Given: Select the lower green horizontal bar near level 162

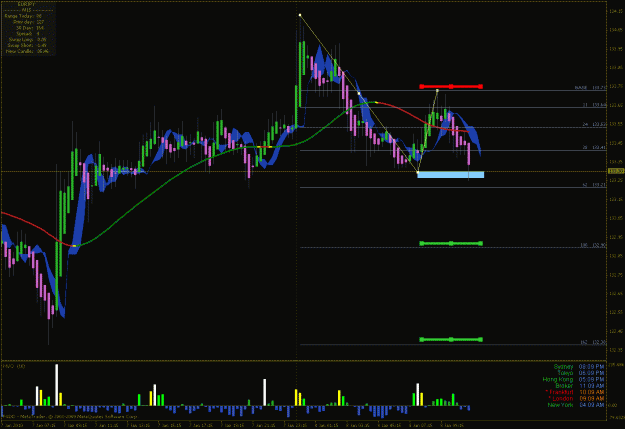Looking at the screenshot, I should [x=451, y=340].
